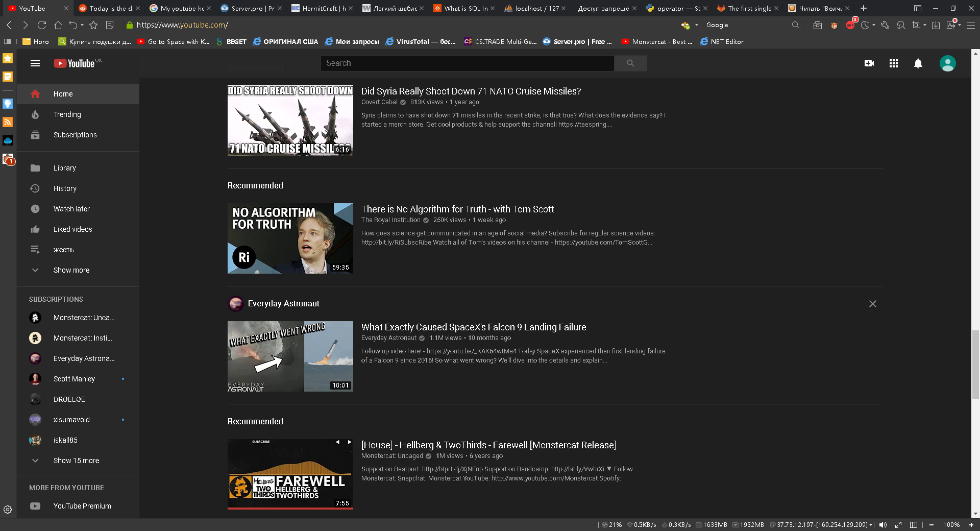Toggle the columns split view icon in status bar
The image size is (980, 531).
(914, 525)
